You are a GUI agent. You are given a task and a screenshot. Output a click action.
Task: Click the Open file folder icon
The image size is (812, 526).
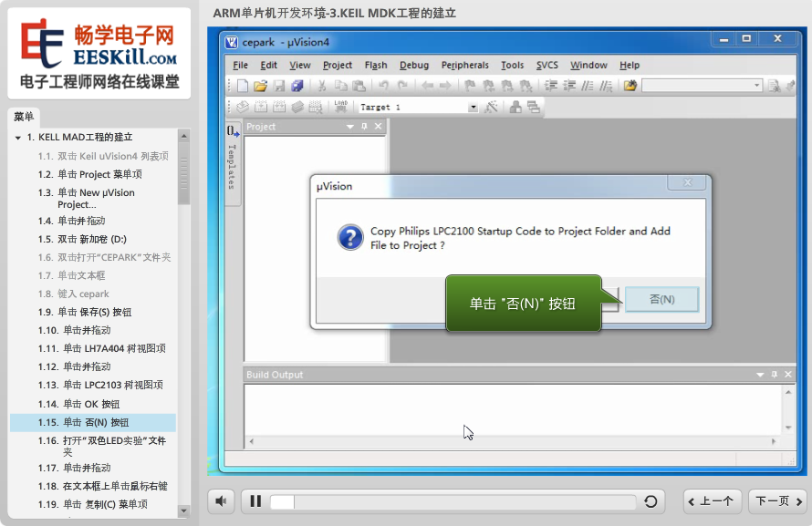[x=260, y=86]
